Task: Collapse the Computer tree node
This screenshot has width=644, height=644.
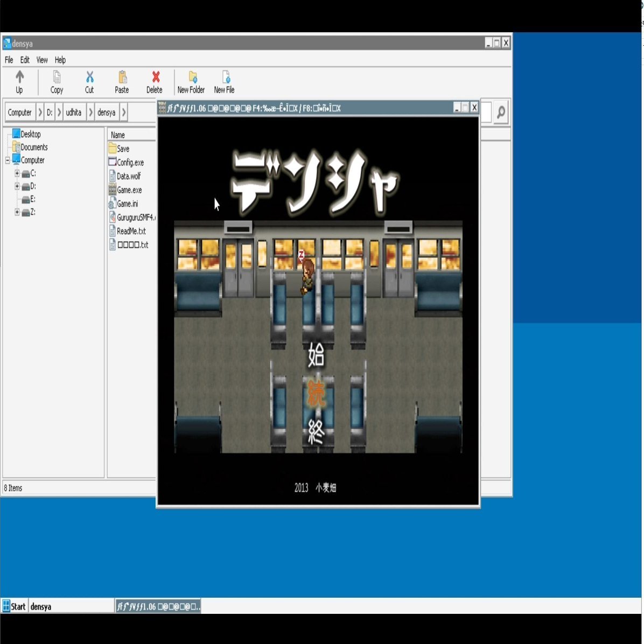Action: coord(8,160)
